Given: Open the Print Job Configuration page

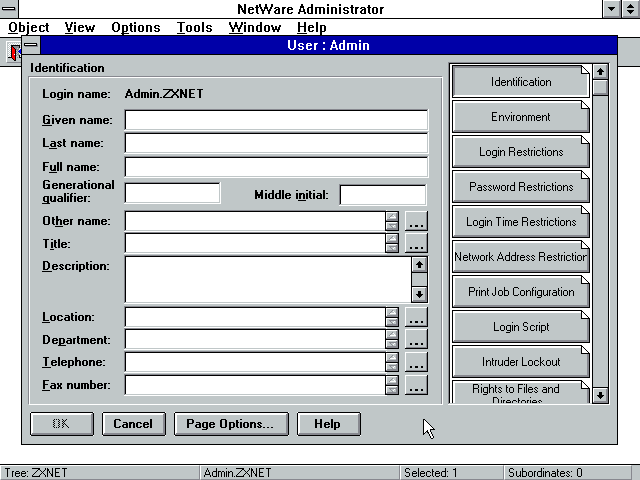Looking at the screenshot, I should coord(521,292).
